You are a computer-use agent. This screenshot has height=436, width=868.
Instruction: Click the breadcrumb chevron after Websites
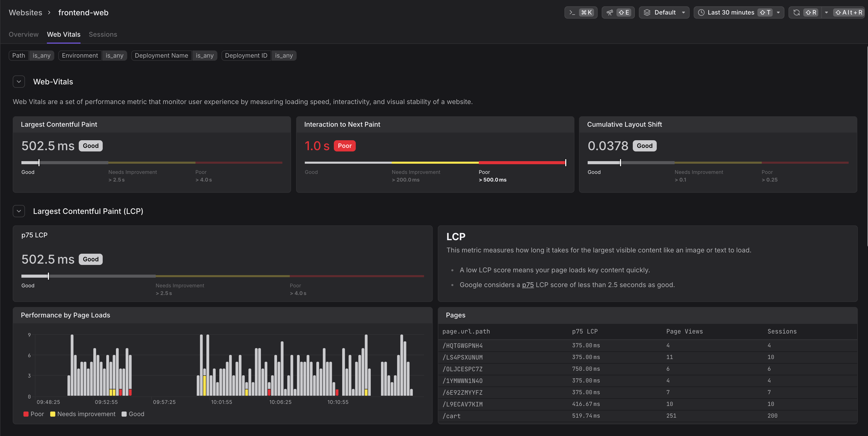click(x=49, y=12)
